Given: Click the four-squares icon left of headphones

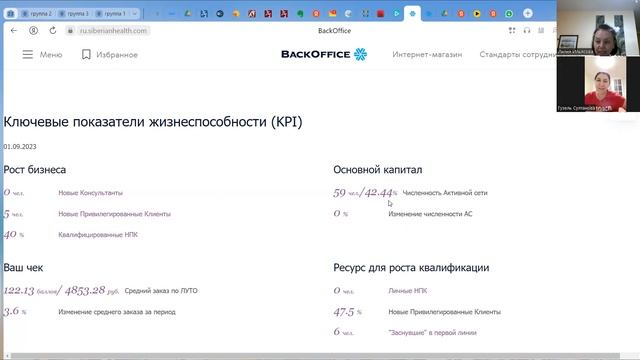Looking at the screenshot, I should tap(512, 31).
